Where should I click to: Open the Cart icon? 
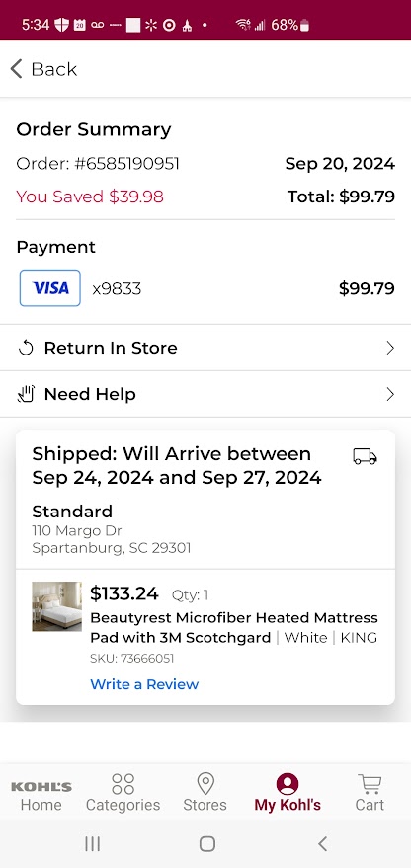click(370, 784)
